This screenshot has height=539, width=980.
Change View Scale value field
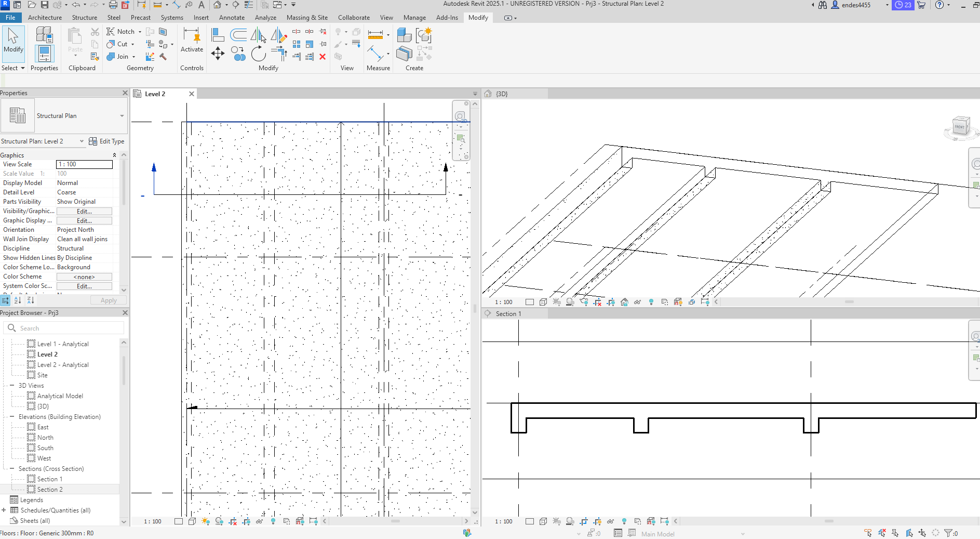coord(84,164)
